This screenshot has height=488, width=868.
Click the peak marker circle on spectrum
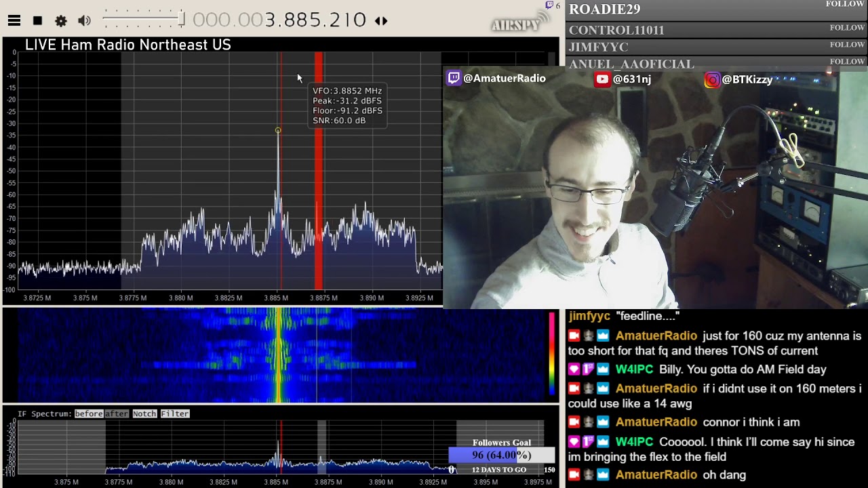coord(278,130)
